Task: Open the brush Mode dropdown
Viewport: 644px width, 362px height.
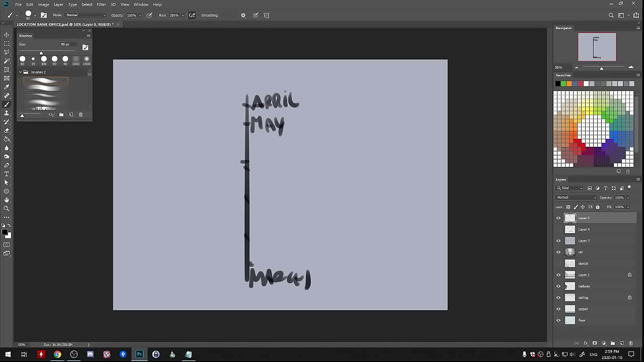Action: point(86,15)
